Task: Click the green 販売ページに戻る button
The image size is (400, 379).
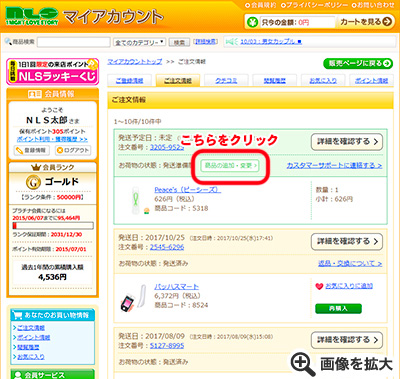Action: point(358,63)
